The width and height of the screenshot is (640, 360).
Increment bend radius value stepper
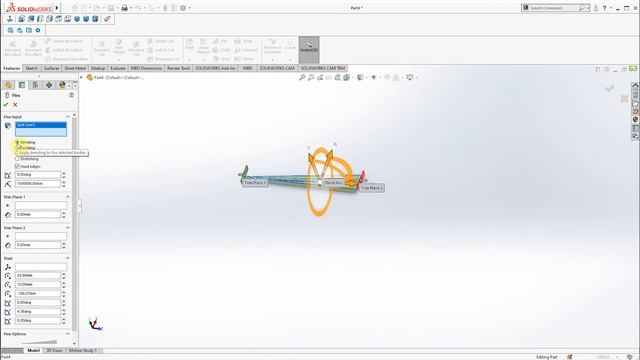coord(64,182)
